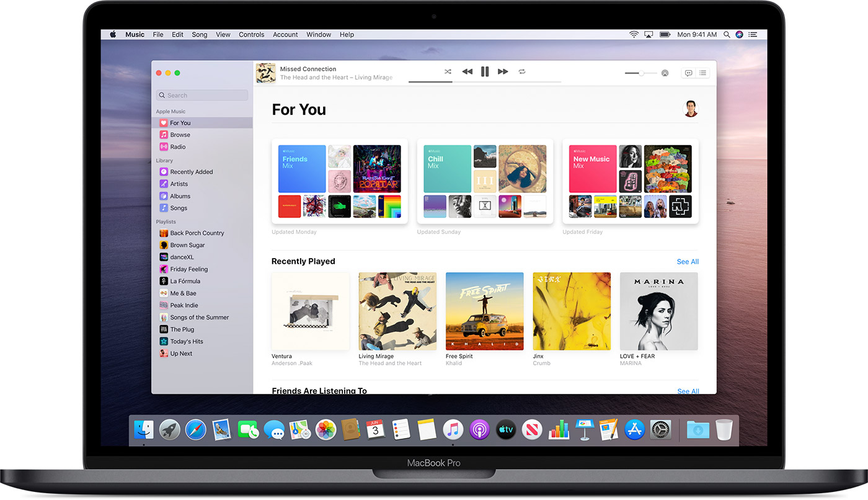Click the sidebar Search field

pyautogui.click(x=202, y=96)
